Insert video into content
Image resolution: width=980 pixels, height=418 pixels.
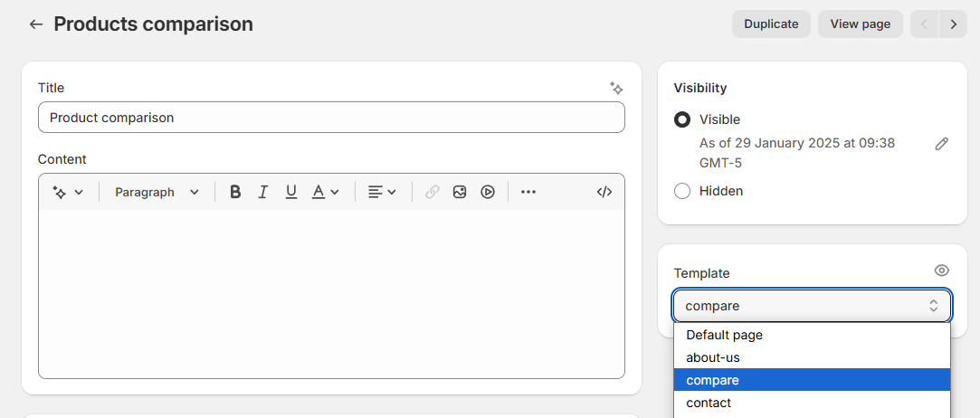[x=488, y=192]
